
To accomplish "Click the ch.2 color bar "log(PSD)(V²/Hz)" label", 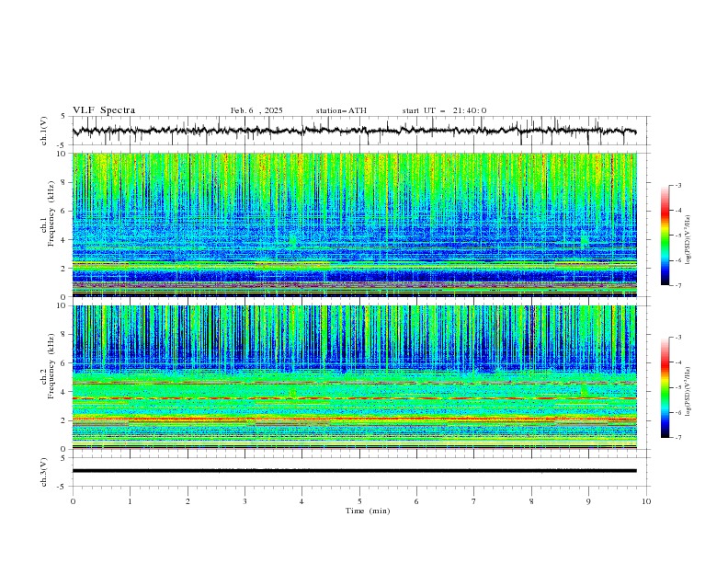I will [x=688, y=392].
